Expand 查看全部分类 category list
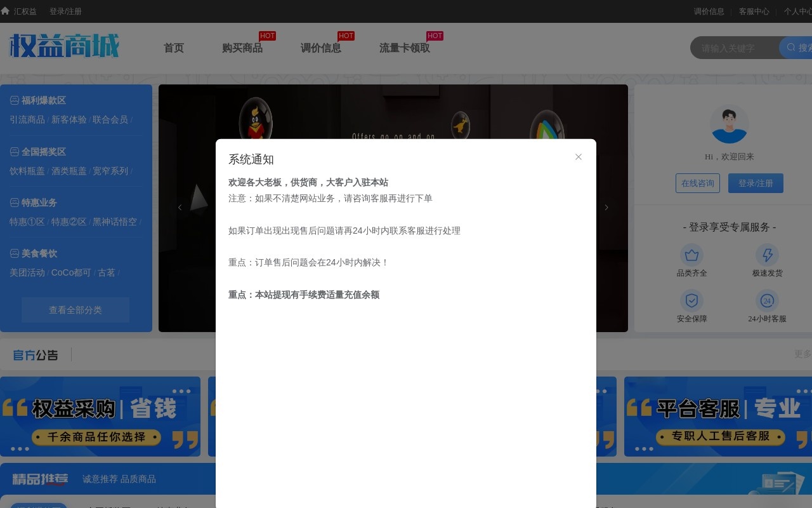 click(75, 310)
